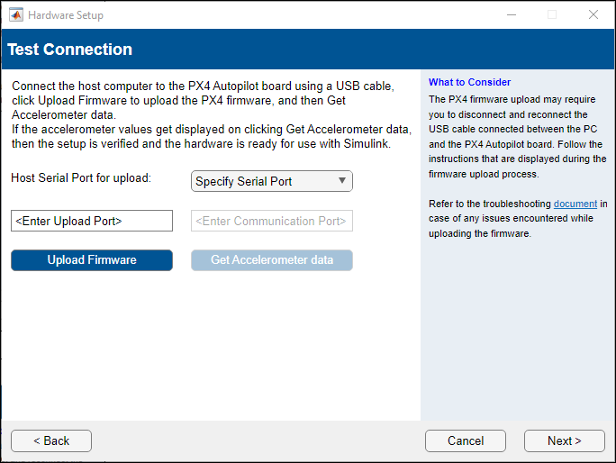Screen dimensions: 616x463
Task: Click the Enter Communication Port field
Action: coord(272,220)
